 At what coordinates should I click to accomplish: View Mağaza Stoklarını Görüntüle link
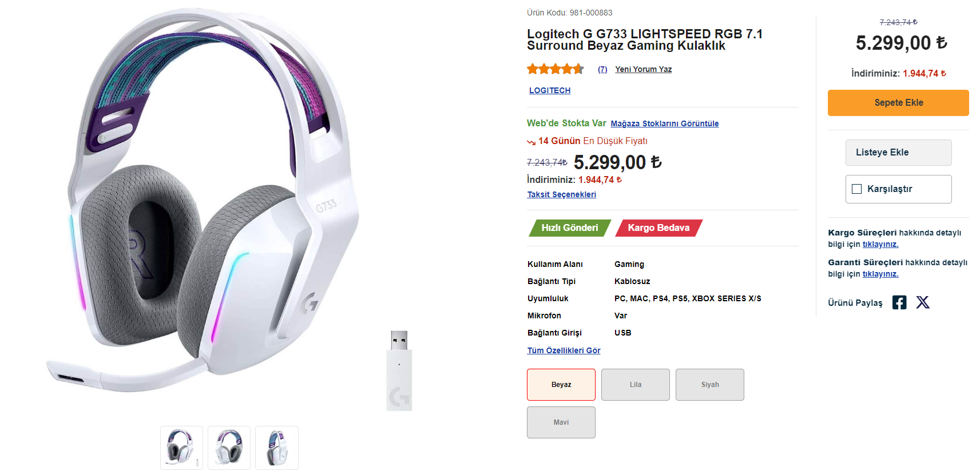(664, 123)
